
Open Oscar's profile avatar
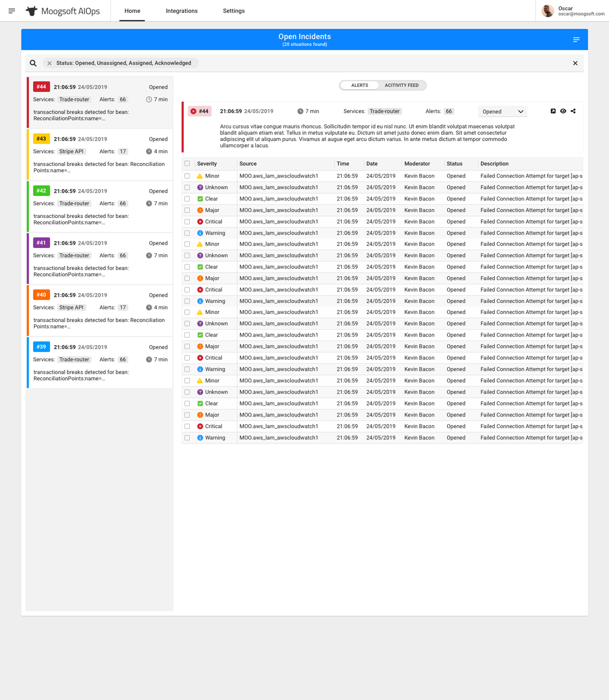pos(547,11)
